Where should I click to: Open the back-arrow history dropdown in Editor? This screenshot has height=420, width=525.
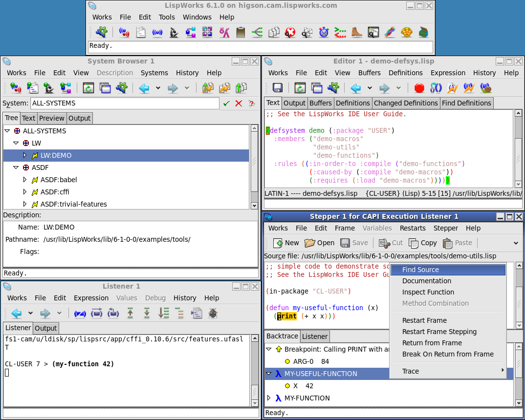click(370, 88)
